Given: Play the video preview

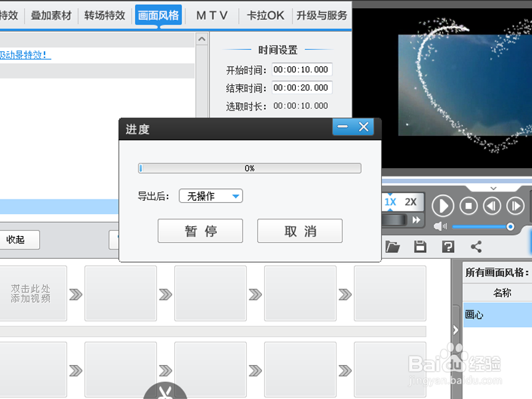Looking at the screenshot, I should click(443, 206).
